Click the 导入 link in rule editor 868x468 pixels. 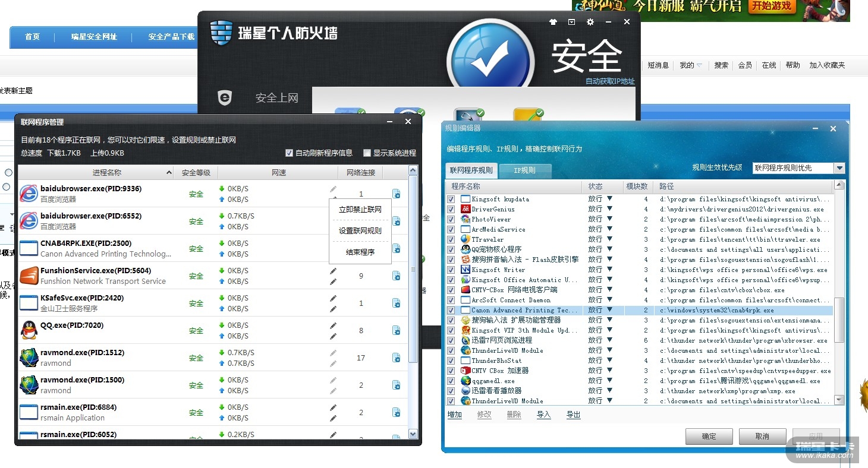pyautogui.click(x=544, y=415)
